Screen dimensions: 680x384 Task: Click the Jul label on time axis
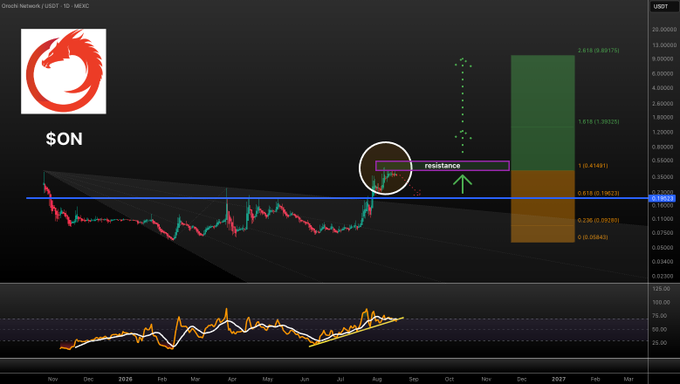click(x=341, y=379)
